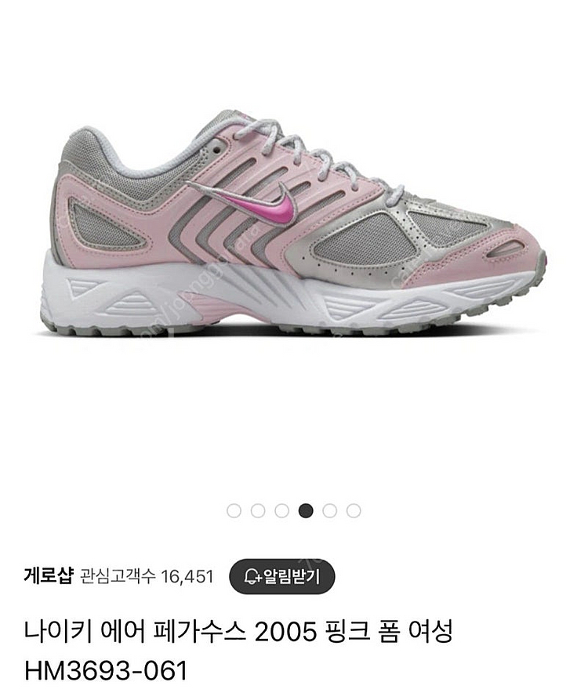
Task: Select the third image indicator dot
Action: point(281,510)
